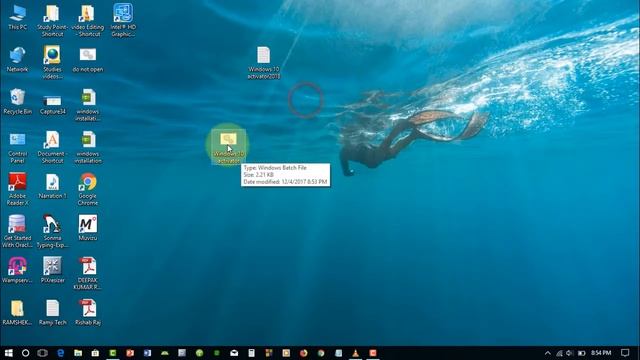Open This PC desktop icon
This screenshot has width=640, height=360.
[18, 17]
